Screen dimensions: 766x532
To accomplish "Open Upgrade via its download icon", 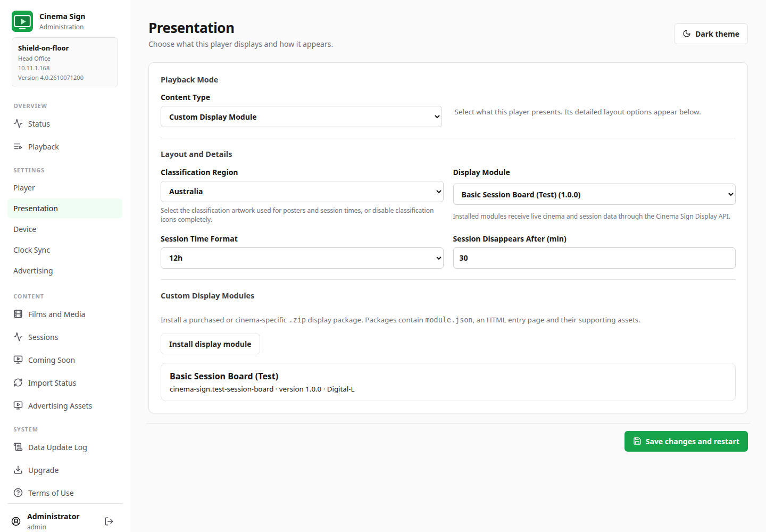I will click(x=18, y=470).
